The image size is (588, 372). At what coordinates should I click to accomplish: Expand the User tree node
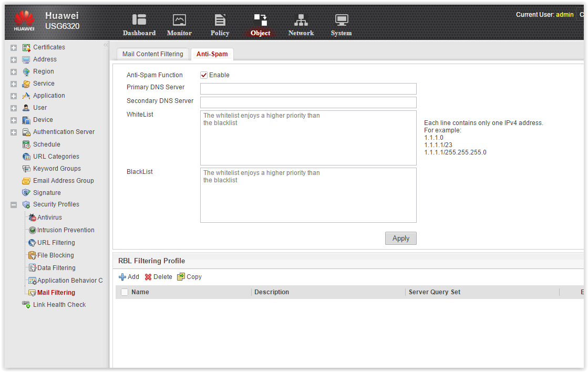tap(14, 108)
